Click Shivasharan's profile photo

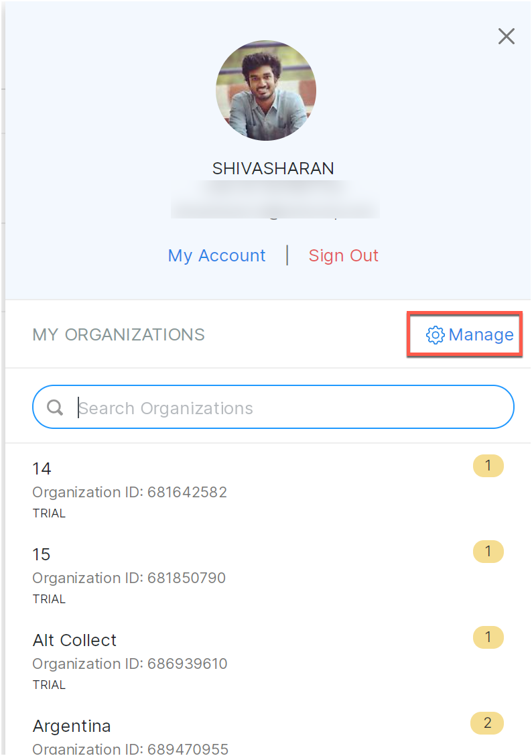tap(266, 90)
